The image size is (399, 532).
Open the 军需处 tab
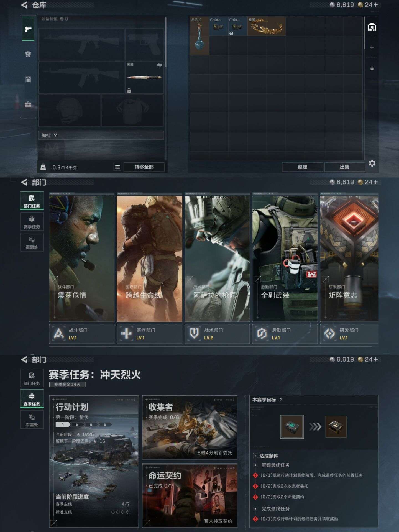pyautogui.click(x=32, y=242)
